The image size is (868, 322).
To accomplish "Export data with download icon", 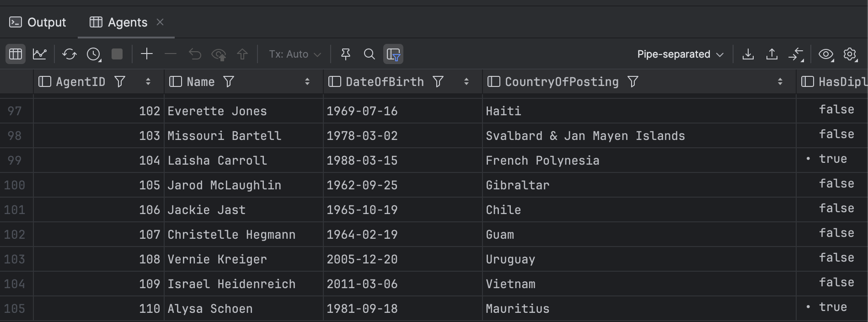I will [748, 54].
